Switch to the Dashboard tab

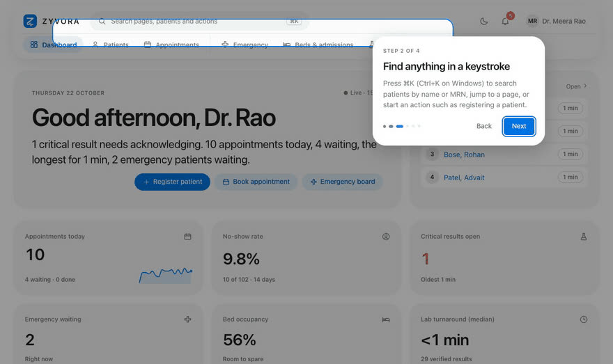pos(53,45)
